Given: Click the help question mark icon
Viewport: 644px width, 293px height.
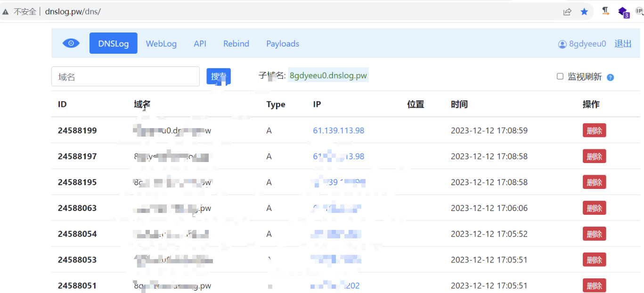Looking at the screenshot, I should [610, 77].
